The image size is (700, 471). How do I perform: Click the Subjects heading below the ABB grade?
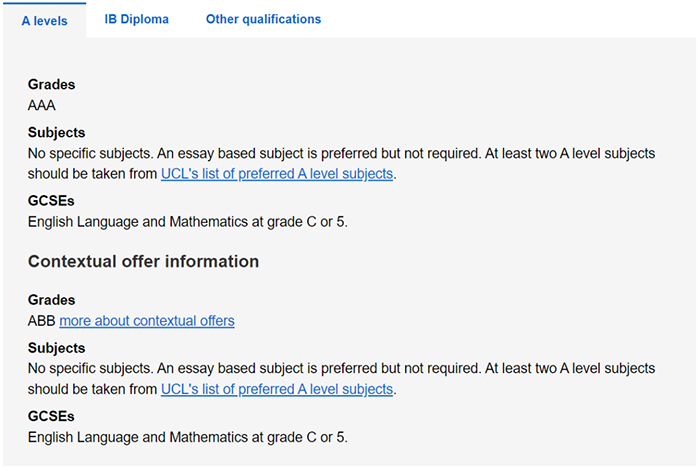[x=56, y=348]
